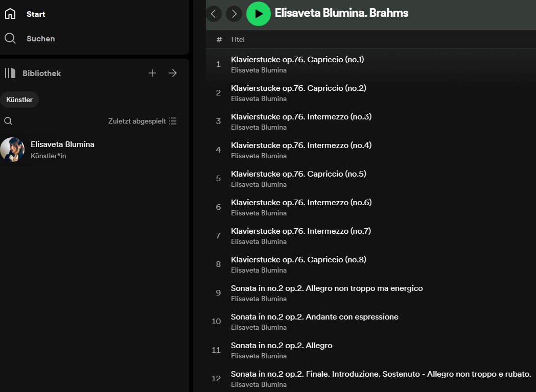Select track Capriccio (no.2)

tap(298, 88)
